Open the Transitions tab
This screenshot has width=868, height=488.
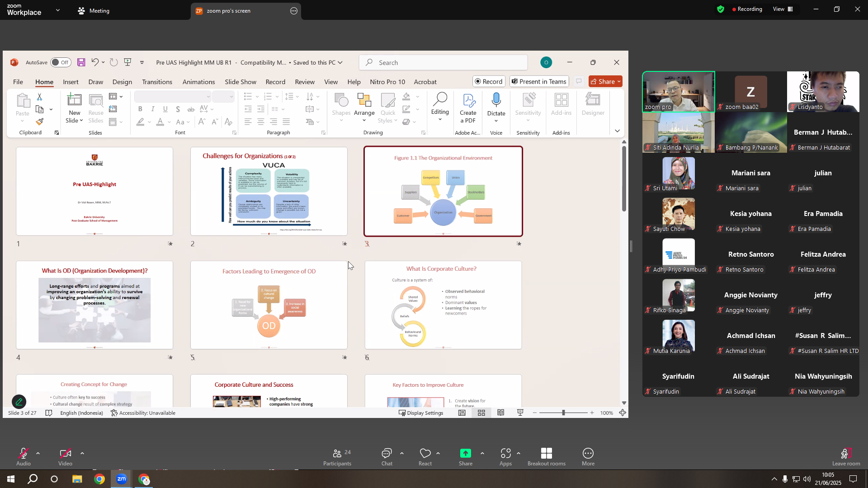[x=157, y=82]
